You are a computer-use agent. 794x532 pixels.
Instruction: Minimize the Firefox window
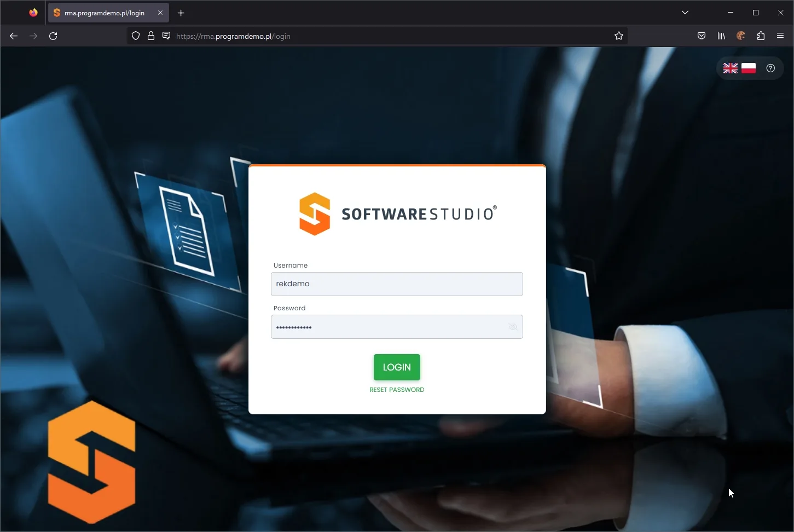click(x=731, y=13)
